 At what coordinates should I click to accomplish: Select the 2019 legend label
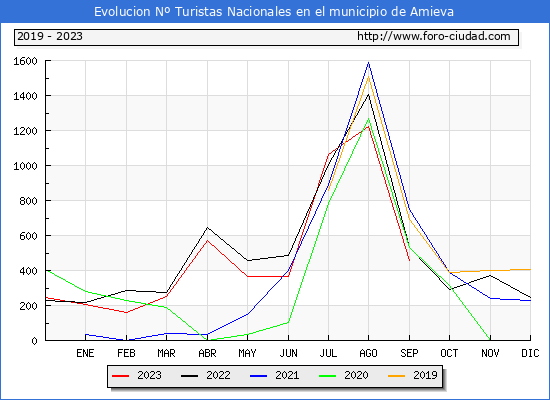point(425,375)
